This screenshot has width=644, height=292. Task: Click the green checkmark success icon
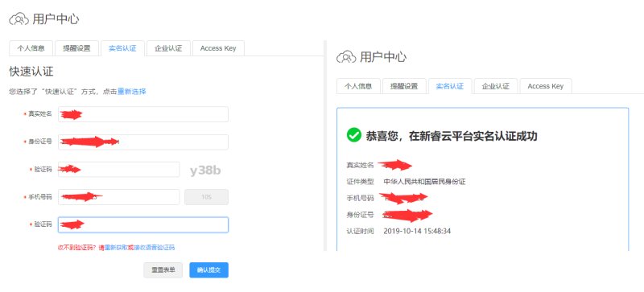353,134
